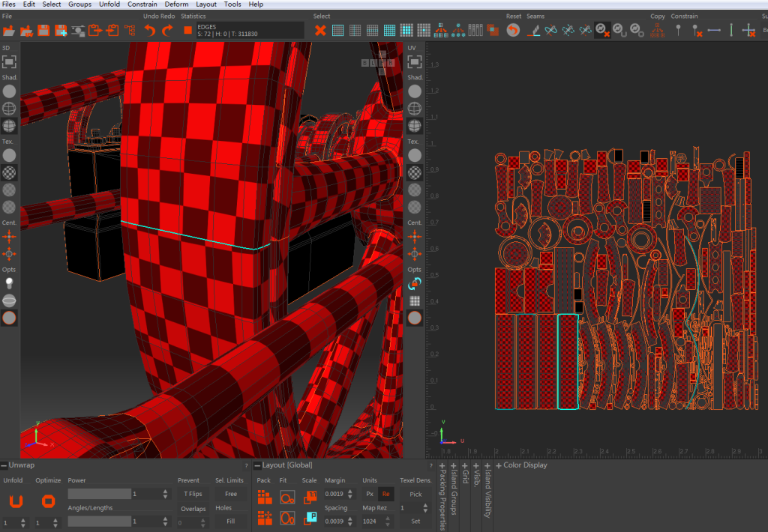Click the Load mesh file icon

click(x=9, y=31)
